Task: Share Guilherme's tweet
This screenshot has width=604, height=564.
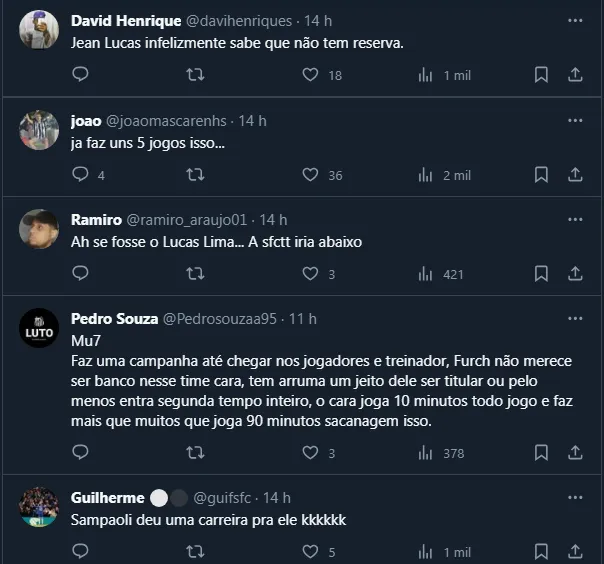Action: click(x=575, y=551)
